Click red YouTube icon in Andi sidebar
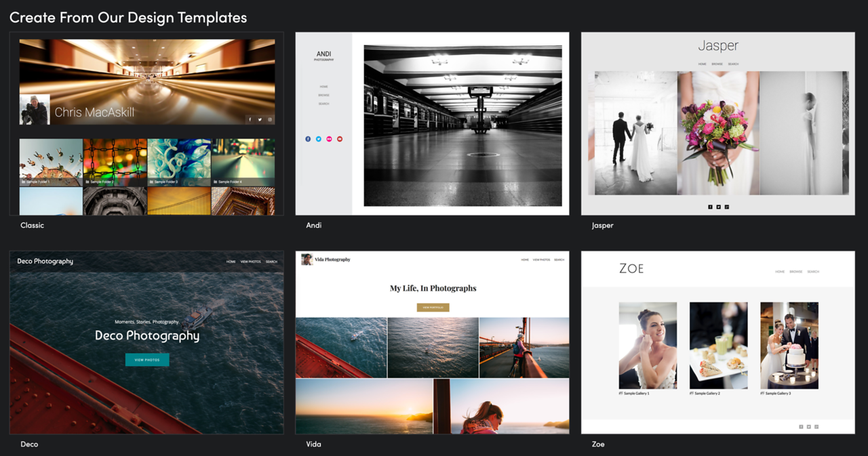868x456 pixels. point(340,139)
